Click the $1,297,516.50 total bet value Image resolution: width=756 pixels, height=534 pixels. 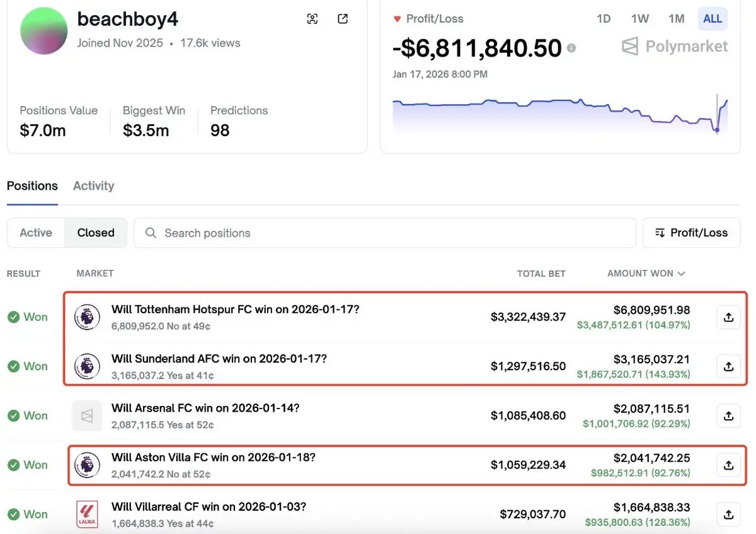528,366
